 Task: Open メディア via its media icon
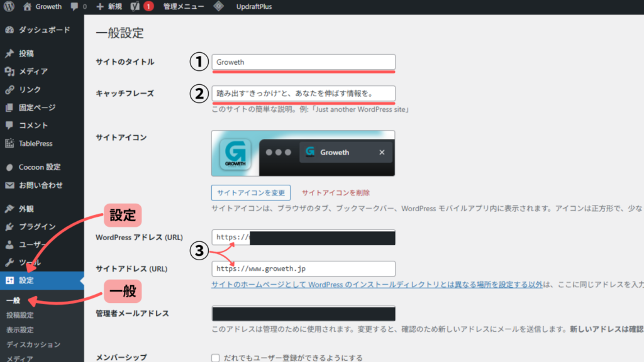[9, 72]
